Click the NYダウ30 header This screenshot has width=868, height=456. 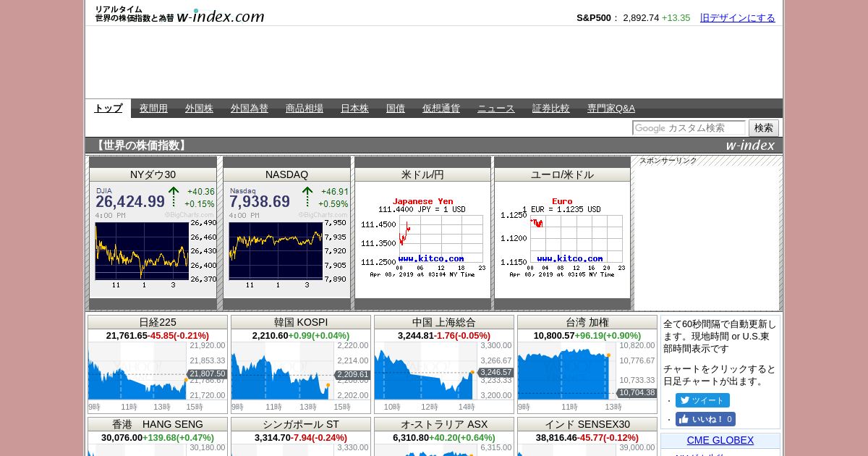point(153,174)
